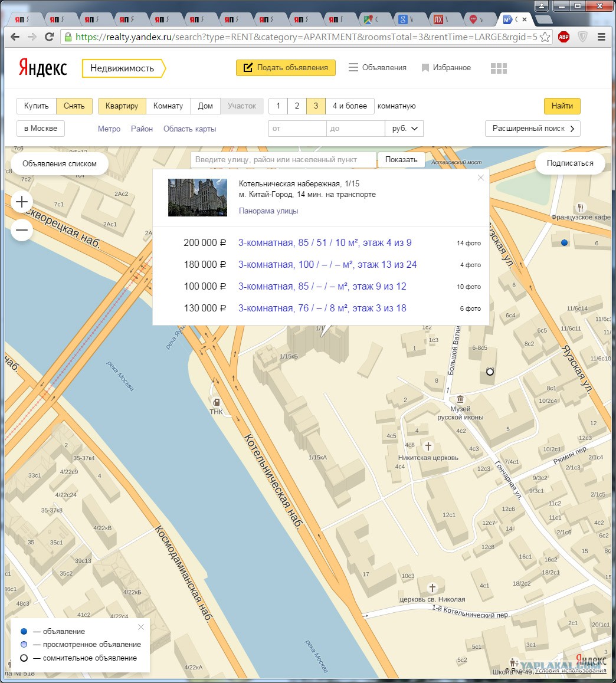Open the Yandex services grid icon
616x683 pixels.
499,68
